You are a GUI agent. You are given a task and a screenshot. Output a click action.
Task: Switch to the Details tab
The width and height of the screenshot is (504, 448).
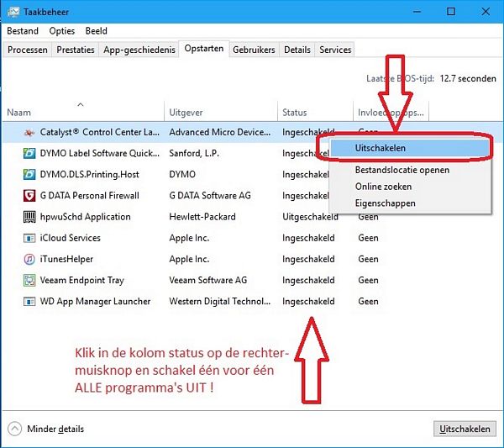pos(297,50)
